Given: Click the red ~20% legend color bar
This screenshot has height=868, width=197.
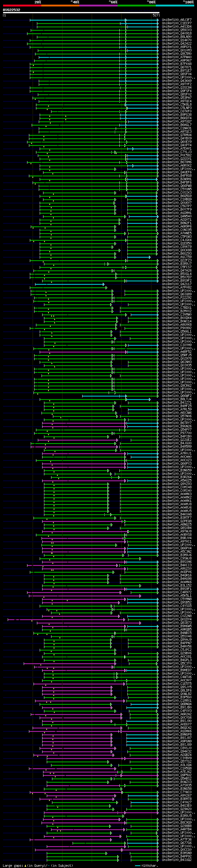Looking at the screenshot, I should click(22, 6).
